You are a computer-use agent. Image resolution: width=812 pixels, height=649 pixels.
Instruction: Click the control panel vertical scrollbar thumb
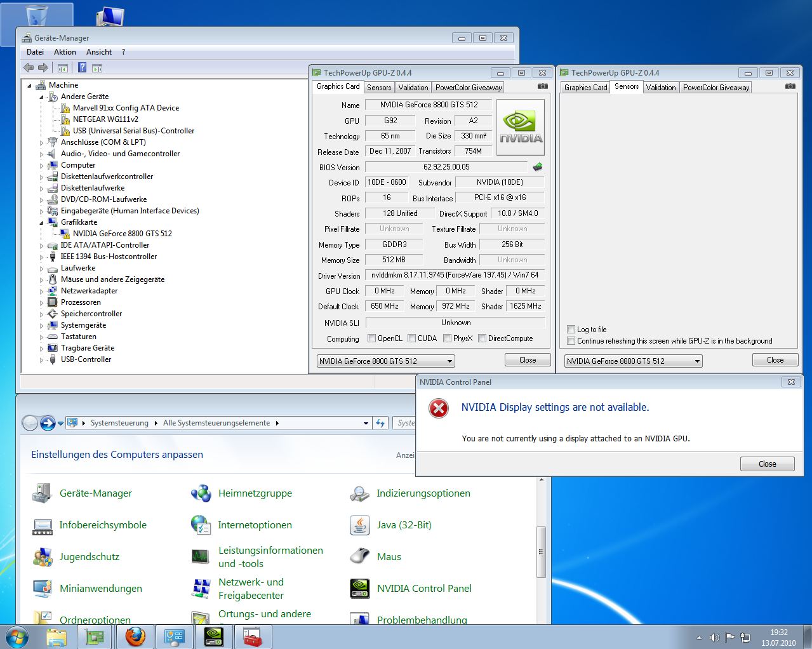click(x=541, y=552)
